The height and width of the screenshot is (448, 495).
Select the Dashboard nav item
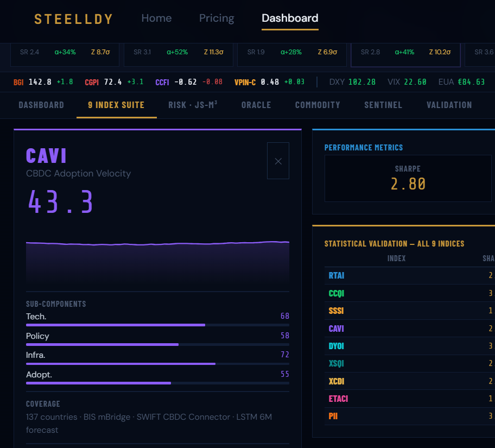click(290, 18)
